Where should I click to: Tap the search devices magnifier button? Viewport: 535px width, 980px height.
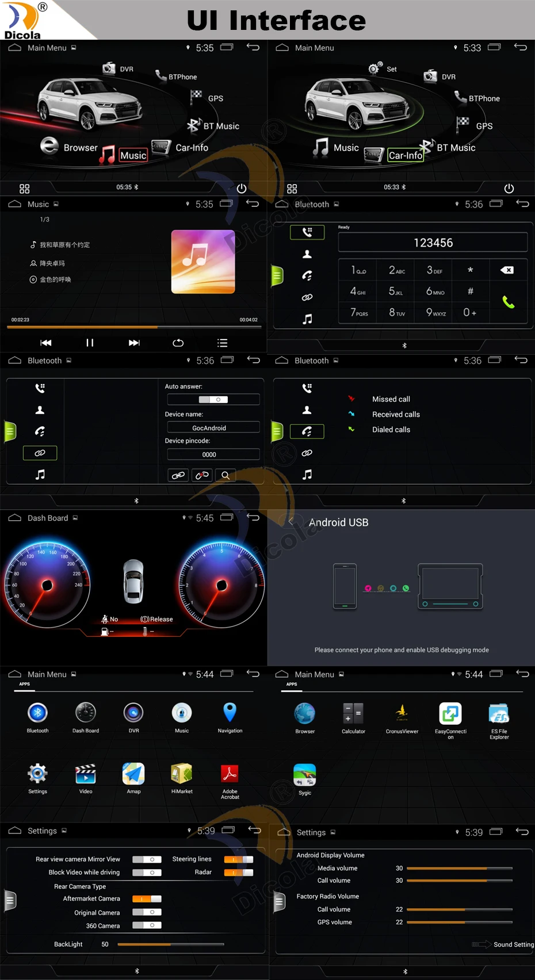click(x=226, y=475)
